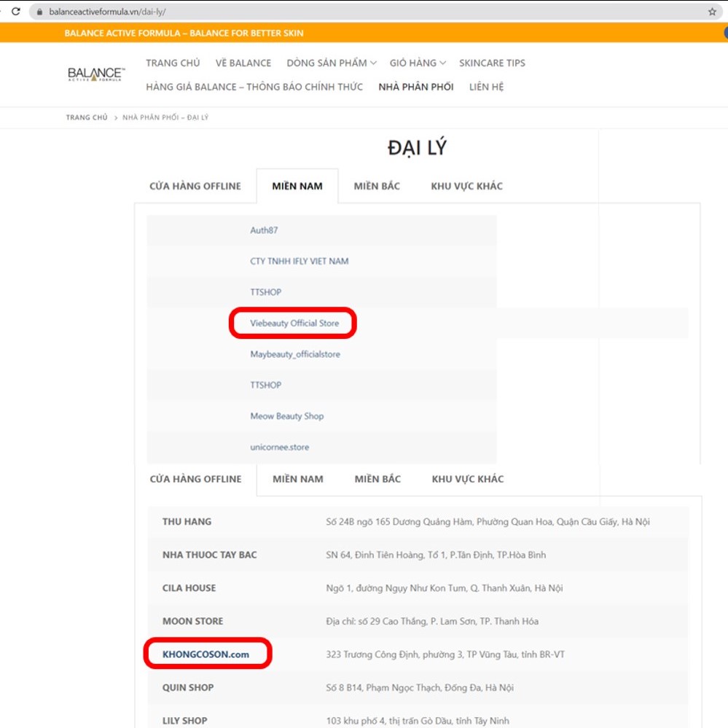
Task: Switch to the upper Cửa Hàng Offline tab
Action: click(195, 186)
